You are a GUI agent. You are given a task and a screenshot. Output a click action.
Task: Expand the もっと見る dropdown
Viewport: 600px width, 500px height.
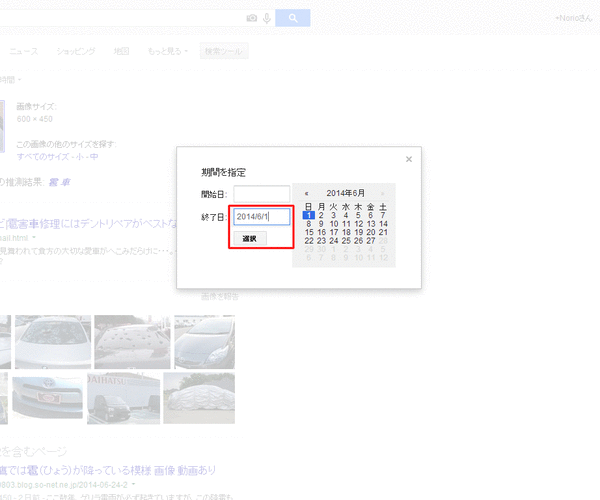[x=168, y=51]
